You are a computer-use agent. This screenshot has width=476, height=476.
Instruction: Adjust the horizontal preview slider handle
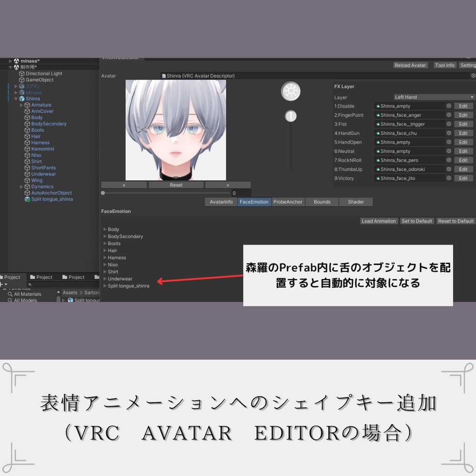(x=103, y=193)
